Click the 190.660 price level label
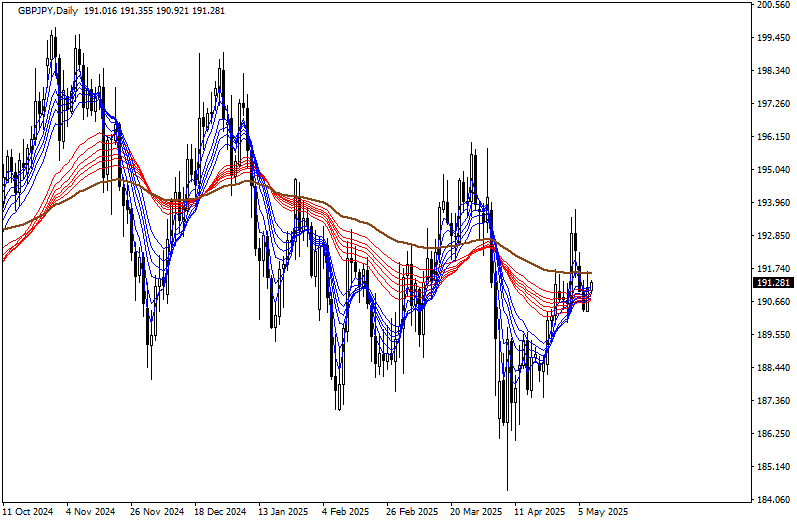 point(773,302)
